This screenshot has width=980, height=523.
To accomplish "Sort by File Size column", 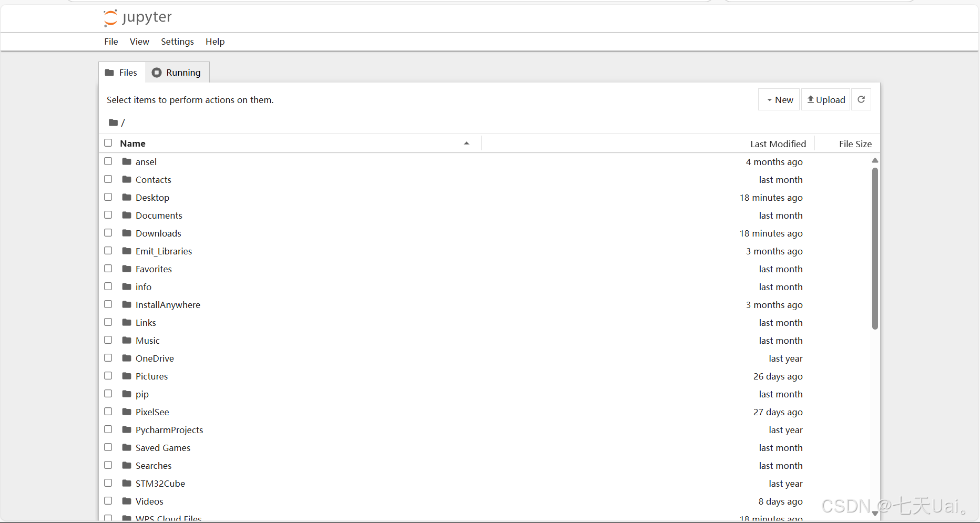I will click(x=855, y=144).
